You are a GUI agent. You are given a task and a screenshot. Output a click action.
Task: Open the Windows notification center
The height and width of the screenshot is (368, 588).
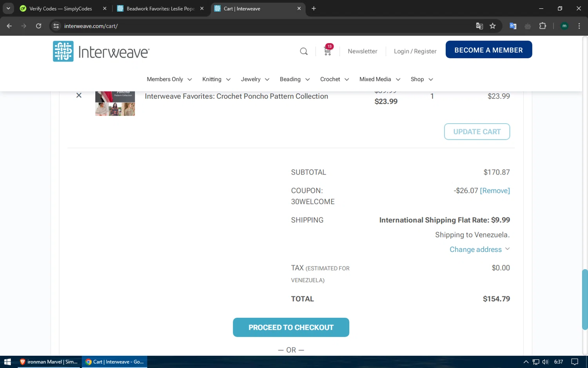[575, 362]
